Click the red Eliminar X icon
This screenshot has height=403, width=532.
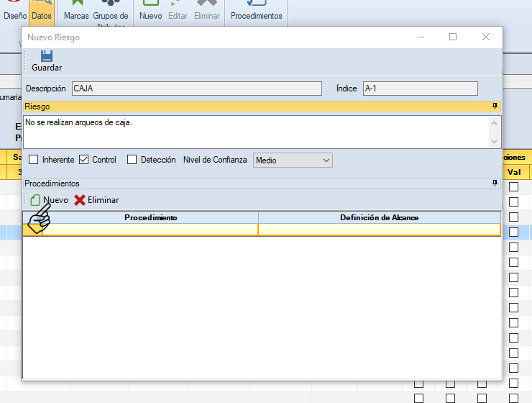(x=80, y=200)
